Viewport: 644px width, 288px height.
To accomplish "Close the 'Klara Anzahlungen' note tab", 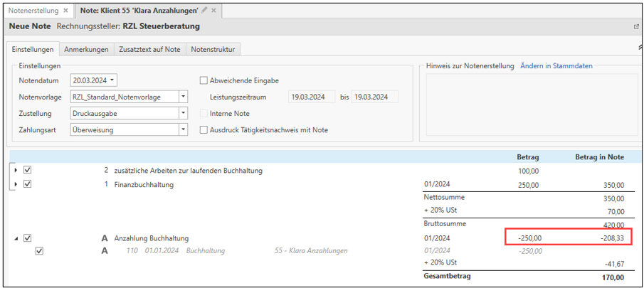I will [x=213, y=11].
